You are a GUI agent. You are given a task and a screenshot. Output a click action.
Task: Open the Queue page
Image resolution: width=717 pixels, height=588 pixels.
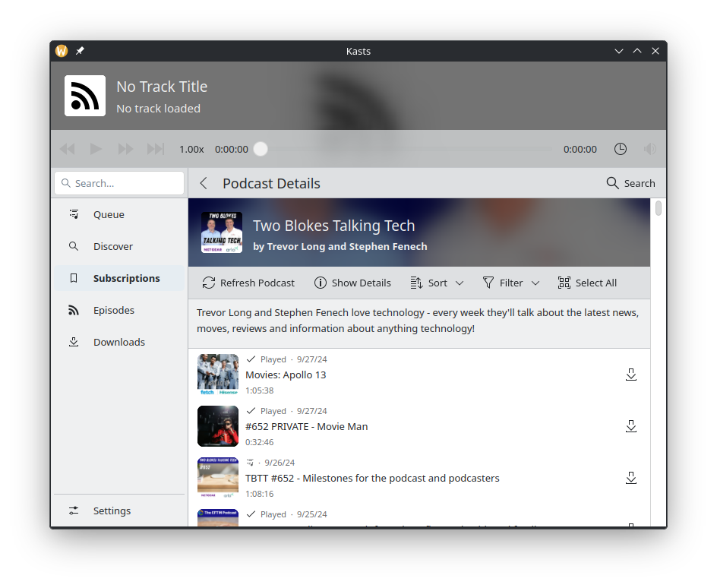click(119, 214)
